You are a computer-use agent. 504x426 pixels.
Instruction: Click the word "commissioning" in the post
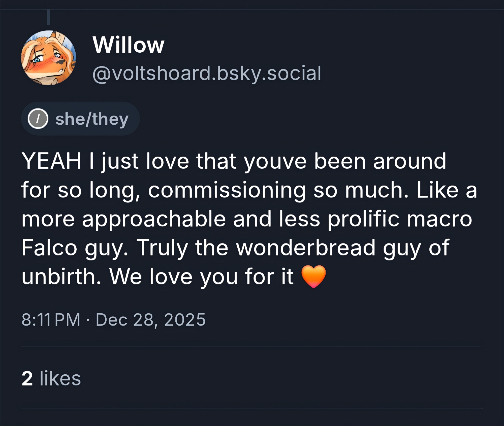coord(227,190)
